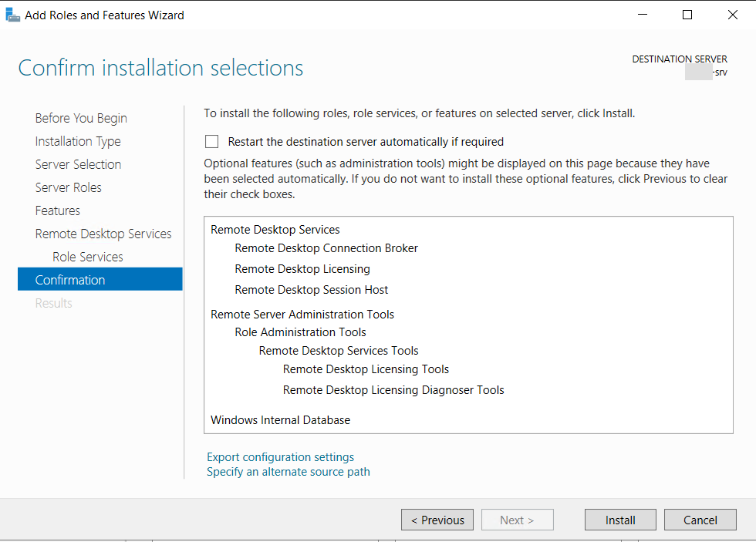Close the Add Roles and Features Wizard

point(733,15)
